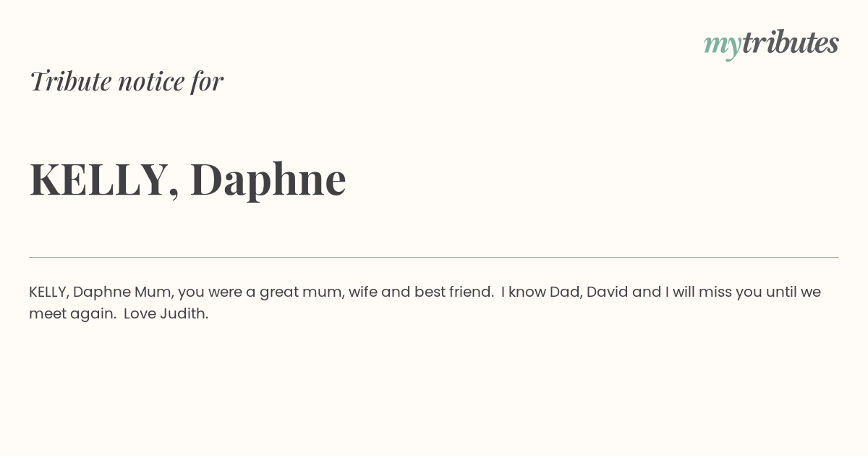Viewport: 868px width, 456px height.
Task: Click the phrase "great mum," in the message
Action: (x=302, y=292)
